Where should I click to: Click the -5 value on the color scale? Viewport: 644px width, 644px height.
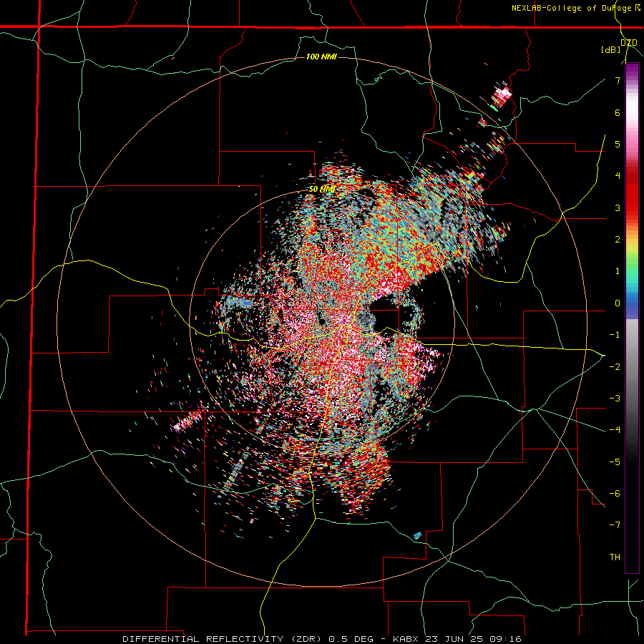point(615,462)
